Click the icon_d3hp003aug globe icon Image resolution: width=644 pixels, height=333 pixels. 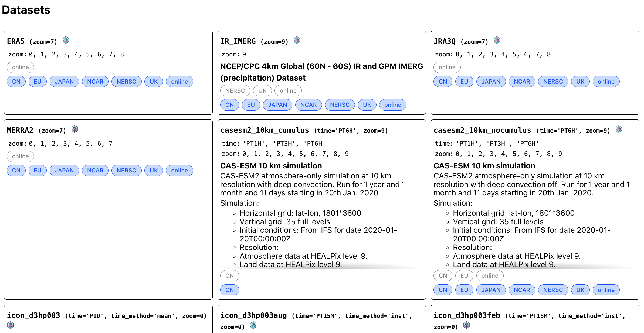tap(253, 325)
